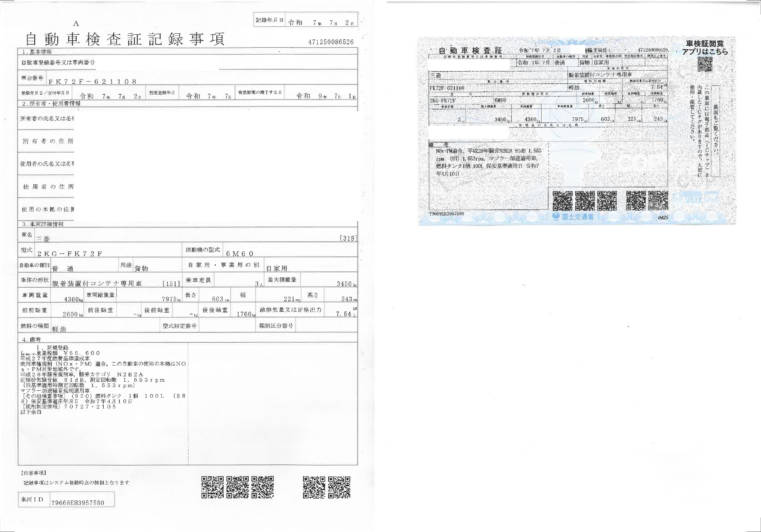The width and height of the screenshot is (761, 532).
Task: Click the 燃料の種類 value 軽油
Action: pos(59,329)
